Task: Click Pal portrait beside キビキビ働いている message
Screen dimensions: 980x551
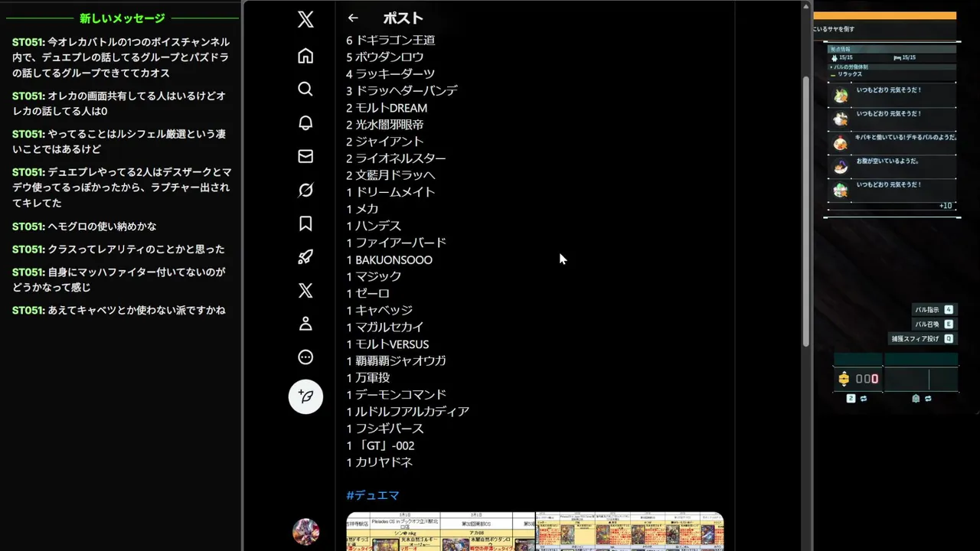Action: 841,143
